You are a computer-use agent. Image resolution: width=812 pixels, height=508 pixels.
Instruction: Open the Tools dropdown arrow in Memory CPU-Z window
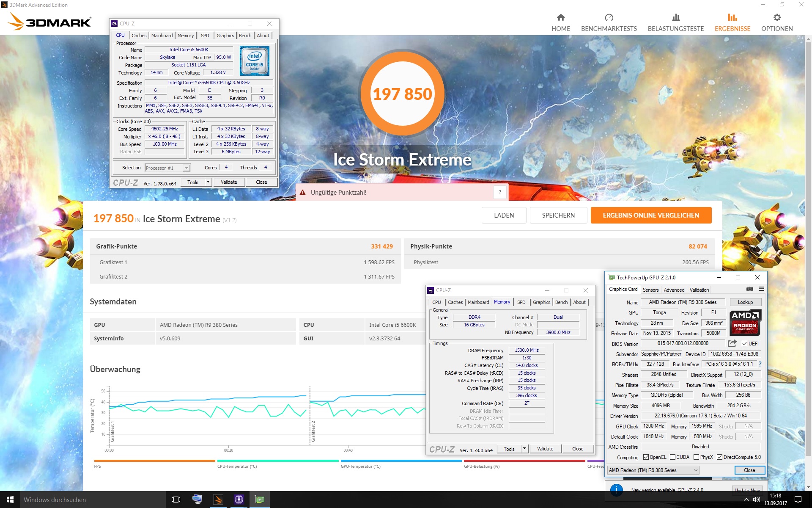[x=524, y=449]
